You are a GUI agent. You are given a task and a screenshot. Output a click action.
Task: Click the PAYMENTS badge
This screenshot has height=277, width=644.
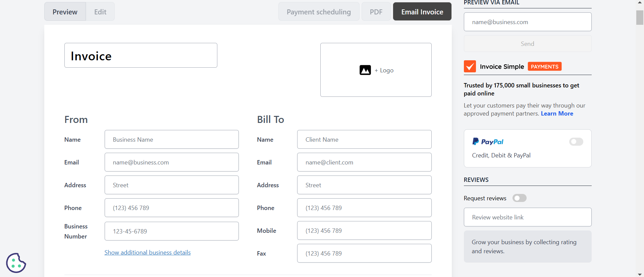coord(545,66)
